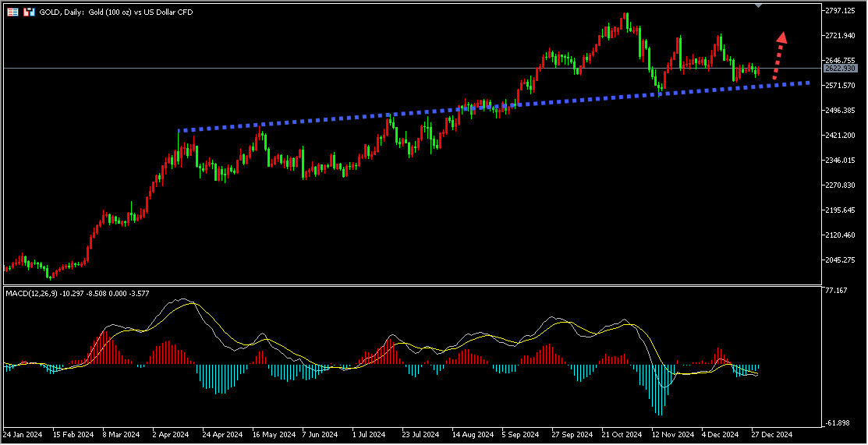The width and height of the screenshot is (868, 445).
Task: Click the 21 Oct 2024 date label
Action: (x=622, y=433)
